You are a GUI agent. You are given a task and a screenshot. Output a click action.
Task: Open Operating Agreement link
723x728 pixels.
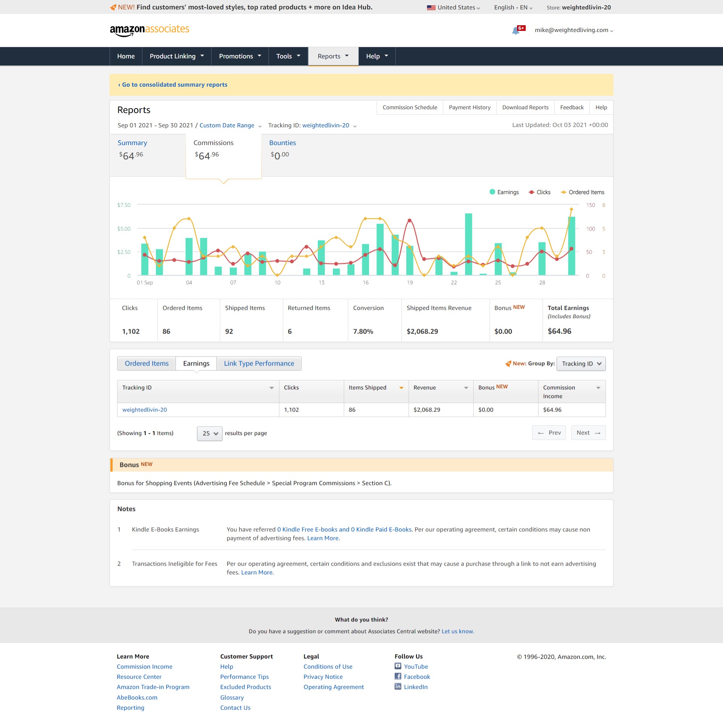tap(334, 687)
